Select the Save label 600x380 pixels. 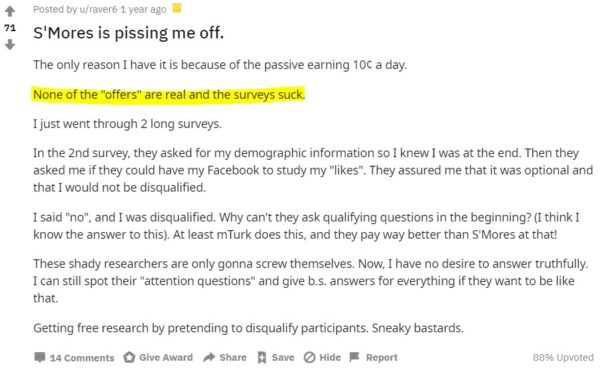pyautogui.click(x=283, y=357)
